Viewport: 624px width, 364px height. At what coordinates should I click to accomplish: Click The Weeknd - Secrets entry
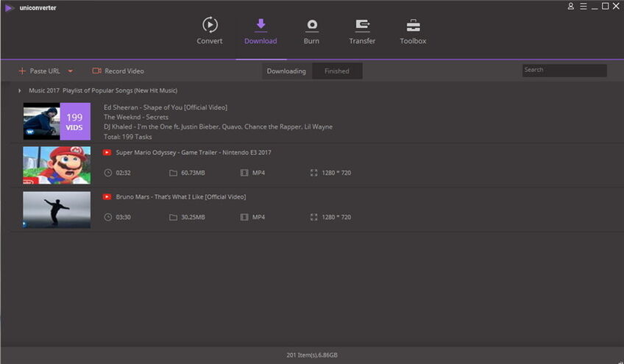tap(136, 117)
